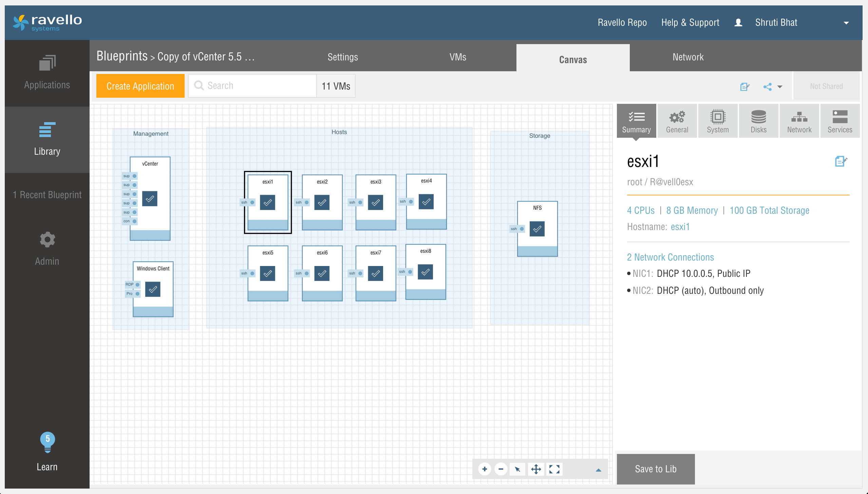This screenshot has width=868, height=494.
Task: Switch to the blueprint Network tab
Action: [x=688, y=57]
